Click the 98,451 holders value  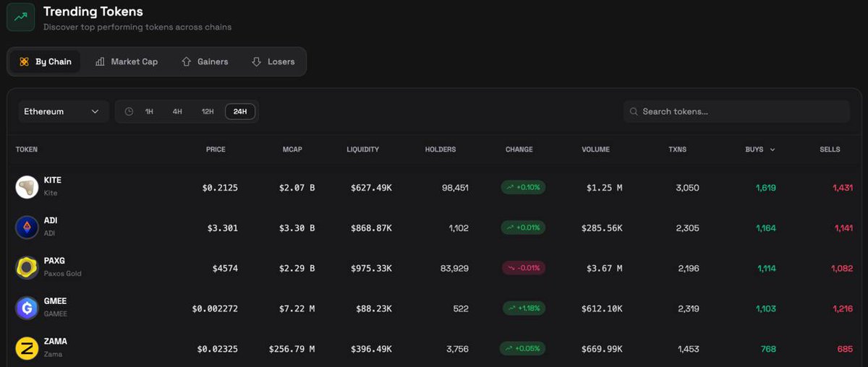[x=455, y=188]
